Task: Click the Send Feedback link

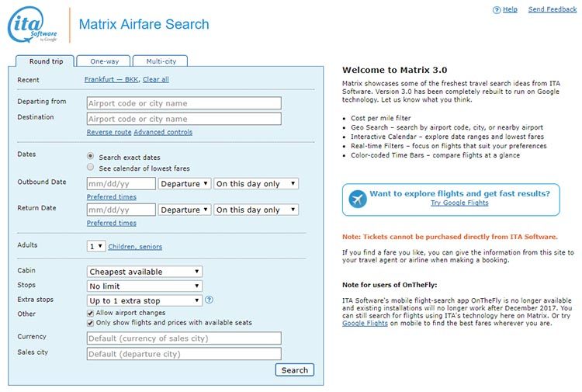Action: click(553, 10)
